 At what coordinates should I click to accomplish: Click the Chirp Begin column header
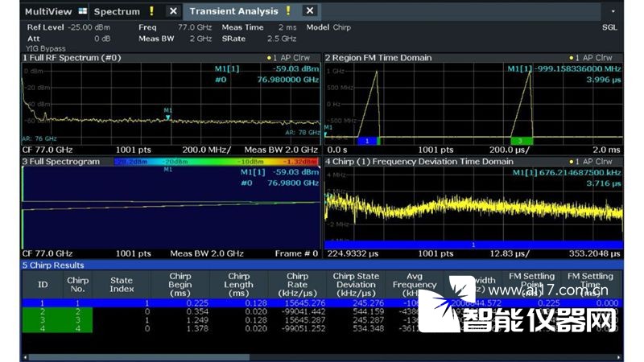180,286
